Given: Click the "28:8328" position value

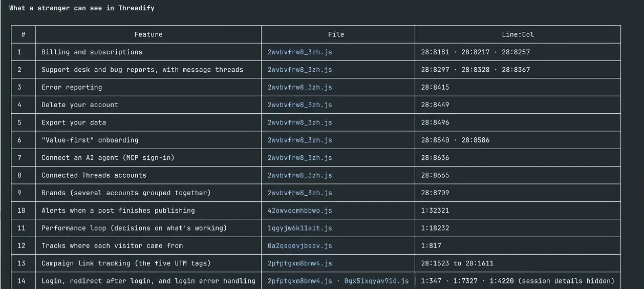Looking at the screenshot, I should click(476, 70).
